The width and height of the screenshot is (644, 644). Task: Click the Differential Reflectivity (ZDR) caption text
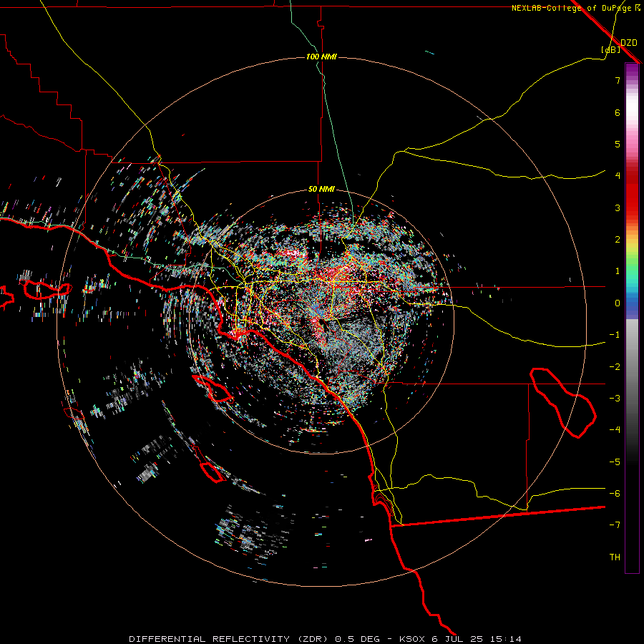coord(325,639)
